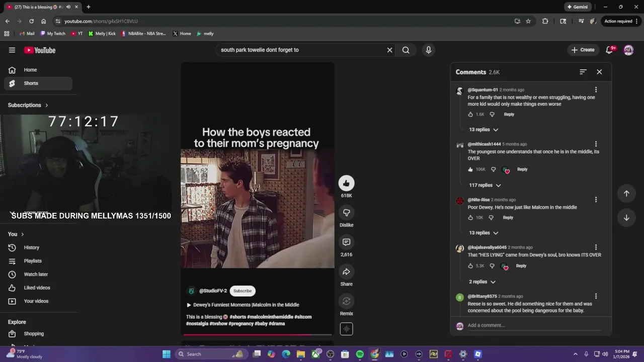Open the Melly | Kick bookmark
Viewport: 644px width, 362px height.
pos(102,34)
